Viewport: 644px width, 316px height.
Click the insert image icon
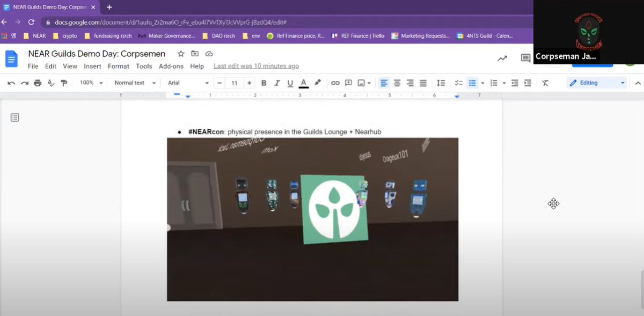coord(361,83)
